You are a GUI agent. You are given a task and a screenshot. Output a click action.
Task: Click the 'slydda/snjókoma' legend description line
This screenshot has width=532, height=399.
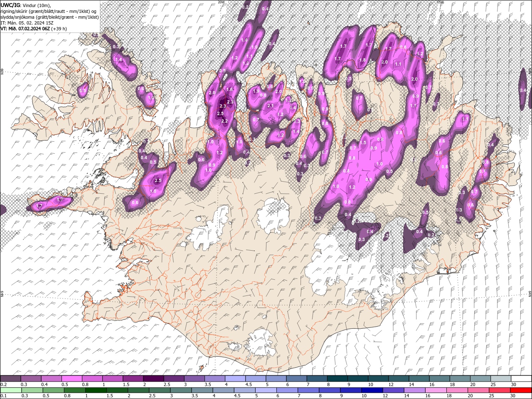point(49,17)
